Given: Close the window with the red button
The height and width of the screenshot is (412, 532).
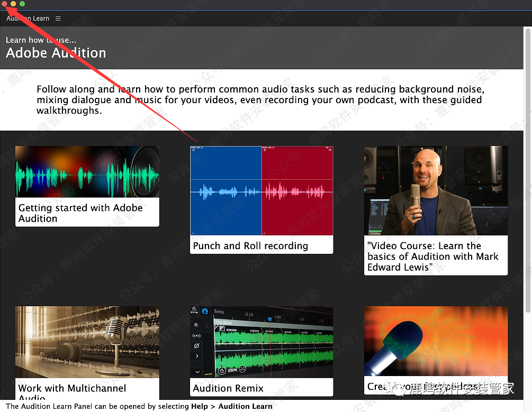Looking at the screenshot, I should point(4,4).
